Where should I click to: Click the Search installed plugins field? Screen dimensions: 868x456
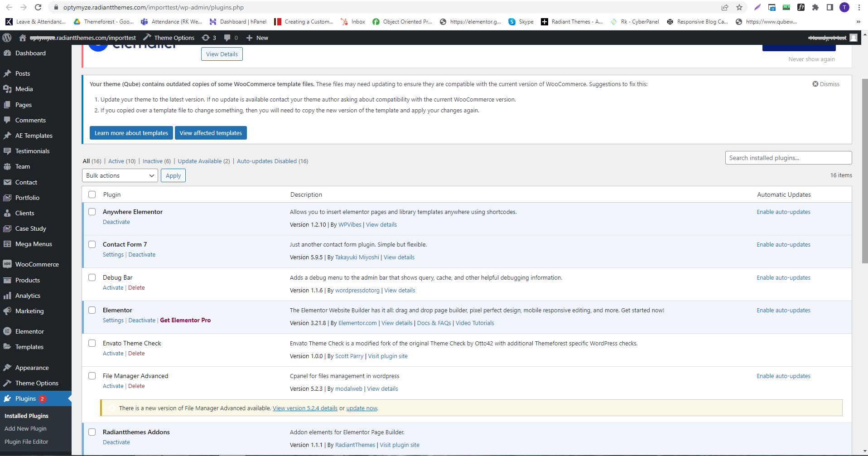click(x=788, y=158)
